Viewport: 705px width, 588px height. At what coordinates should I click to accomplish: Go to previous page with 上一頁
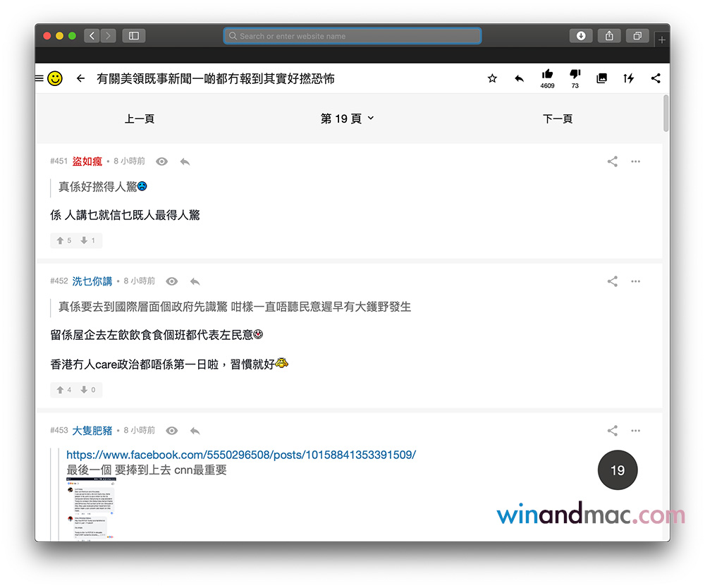pos(140,119)
